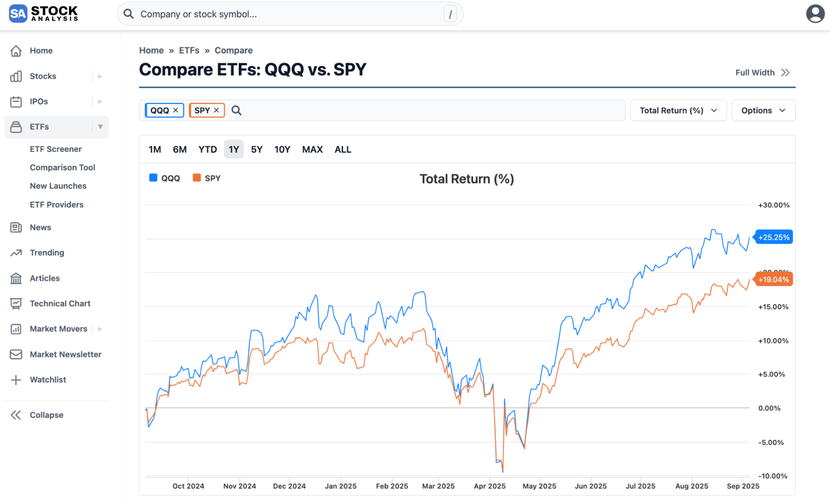Select the YTD time range
The height and width of the screenshot is (504, 830).
tap(208, 149)
